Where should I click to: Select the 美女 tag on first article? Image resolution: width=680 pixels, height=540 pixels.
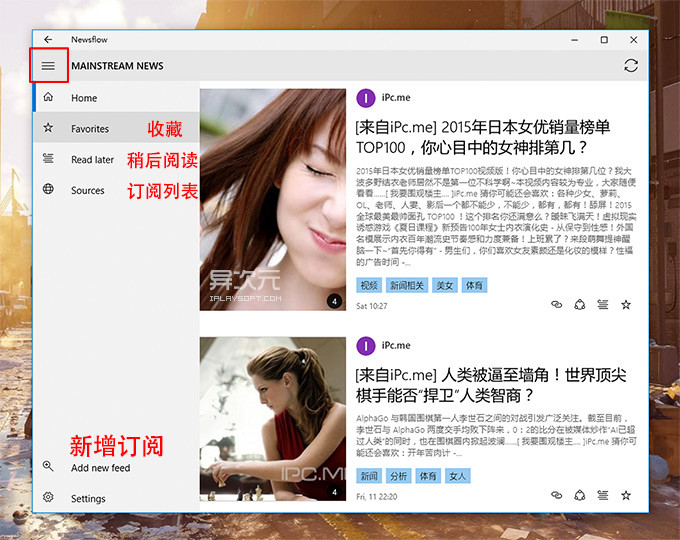coord(444,285)
